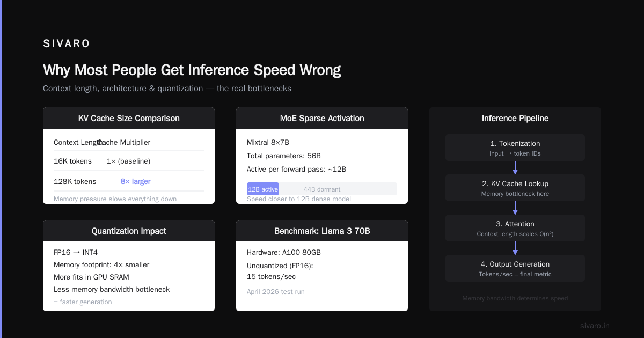Screen dimensions: 644x338
Task: Select the '1× (baseline)' table cell
Action: (x=128, y=161)
